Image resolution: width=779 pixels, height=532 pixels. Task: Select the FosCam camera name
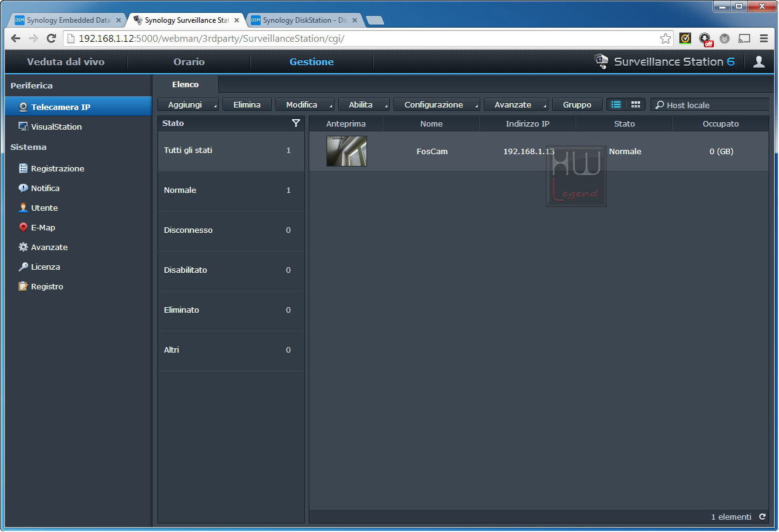coord(432,151)
